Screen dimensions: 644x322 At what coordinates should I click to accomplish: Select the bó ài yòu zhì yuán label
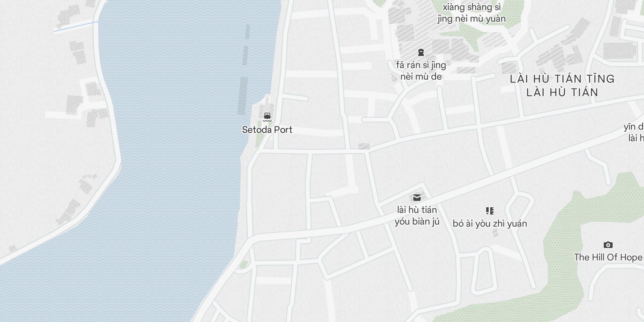(490, 223)
